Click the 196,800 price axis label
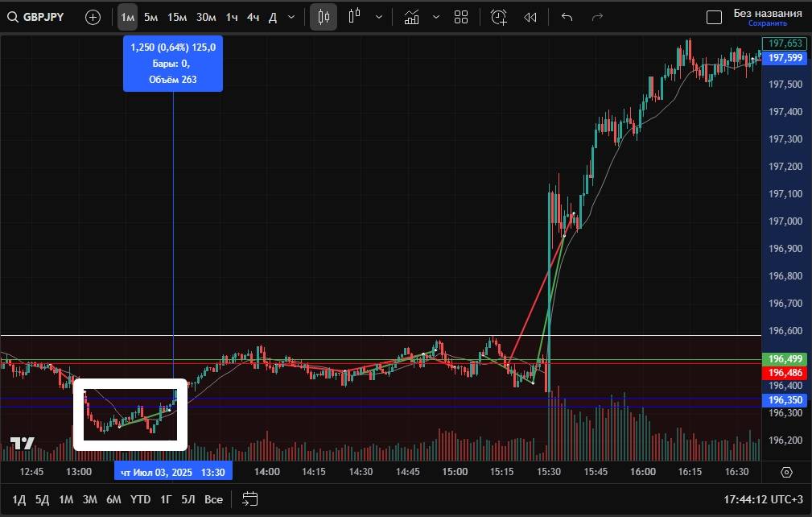 click(x=785, y=276)
